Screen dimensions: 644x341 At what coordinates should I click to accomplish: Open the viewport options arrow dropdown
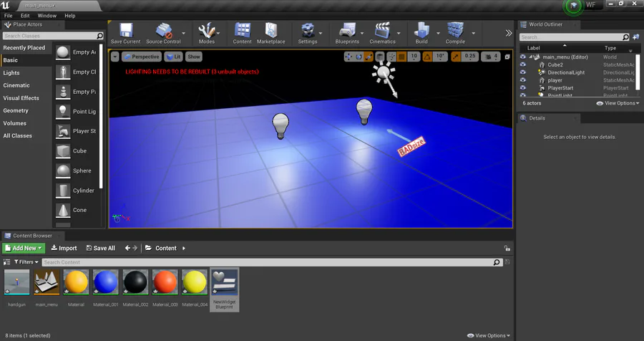115,57
